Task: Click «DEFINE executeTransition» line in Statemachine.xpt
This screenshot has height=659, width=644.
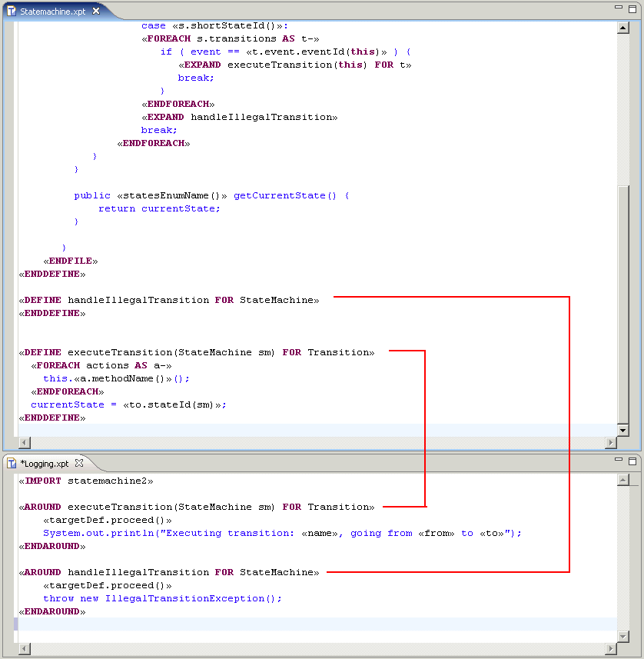Action: [x=197, y=352]
